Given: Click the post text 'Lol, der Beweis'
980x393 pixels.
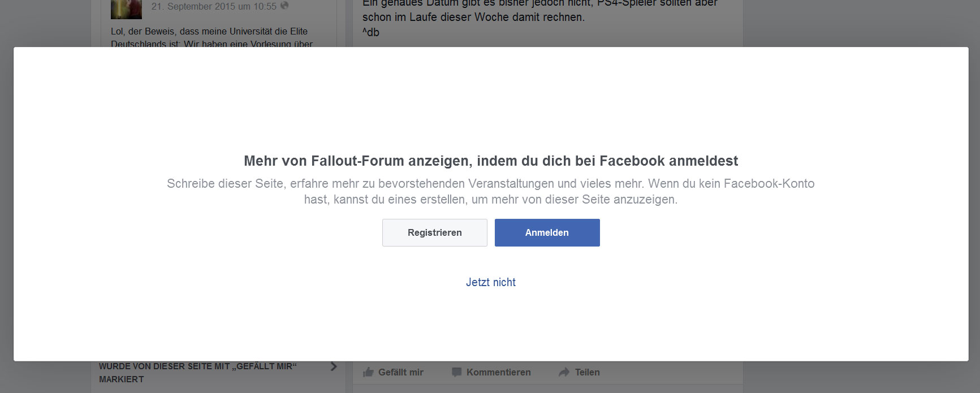Looking at the screenshot, I should pos(211,37).
